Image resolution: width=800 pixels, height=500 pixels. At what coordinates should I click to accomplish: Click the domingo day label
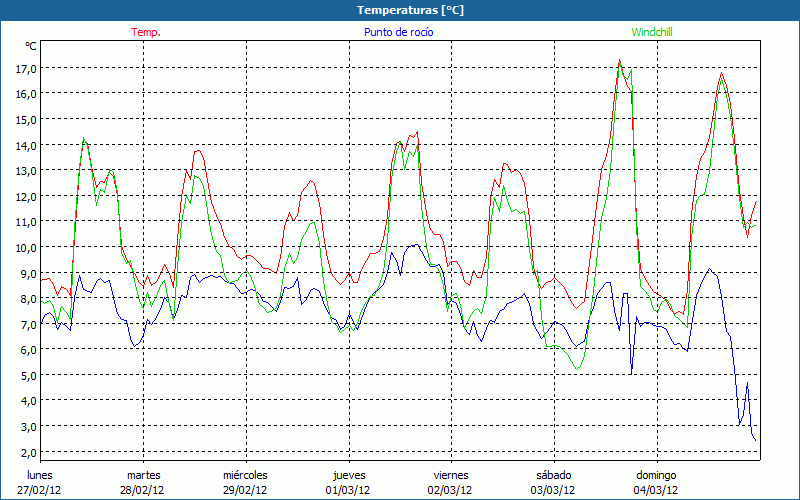tap(656, 475)
